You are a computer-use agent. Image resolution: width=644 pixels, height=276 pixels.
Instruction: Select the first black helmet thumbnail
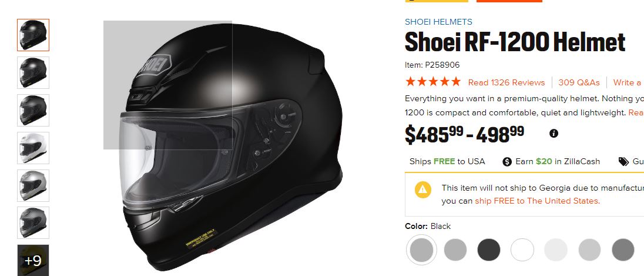coord(33,35)
